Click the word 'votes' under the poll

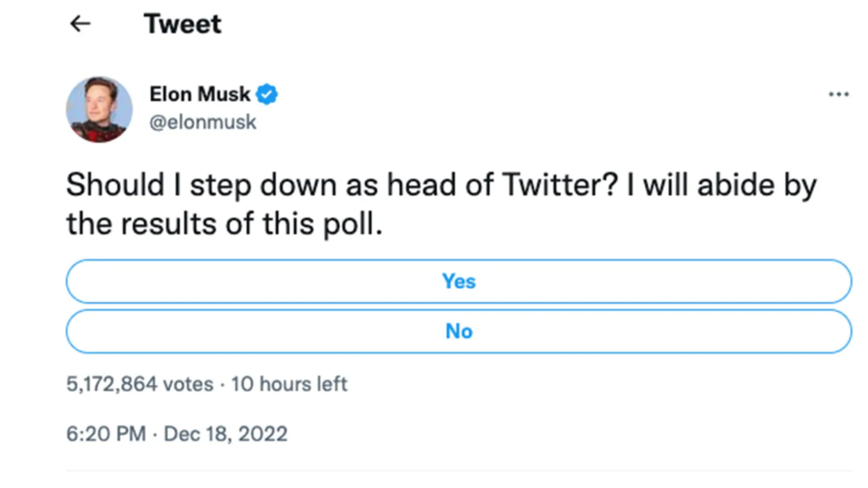click(188, 384)
